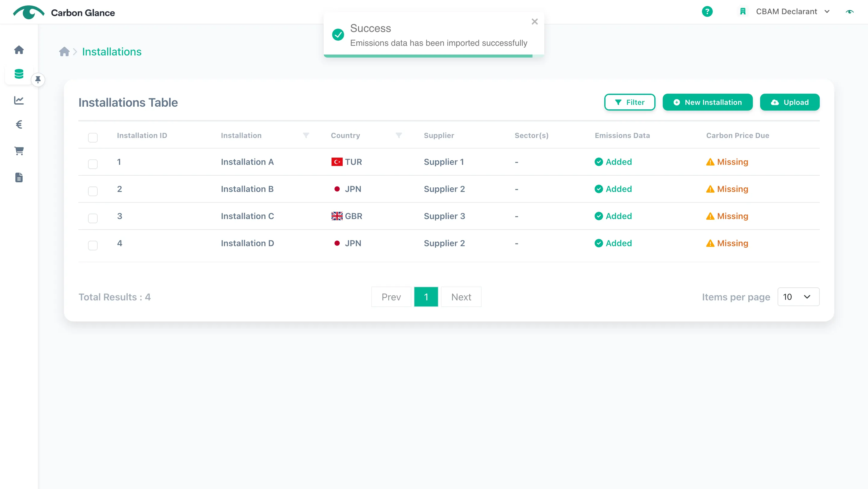Viewport: 868px width, 489px height.
Task: Click the Installation D name
Action: 247,243
